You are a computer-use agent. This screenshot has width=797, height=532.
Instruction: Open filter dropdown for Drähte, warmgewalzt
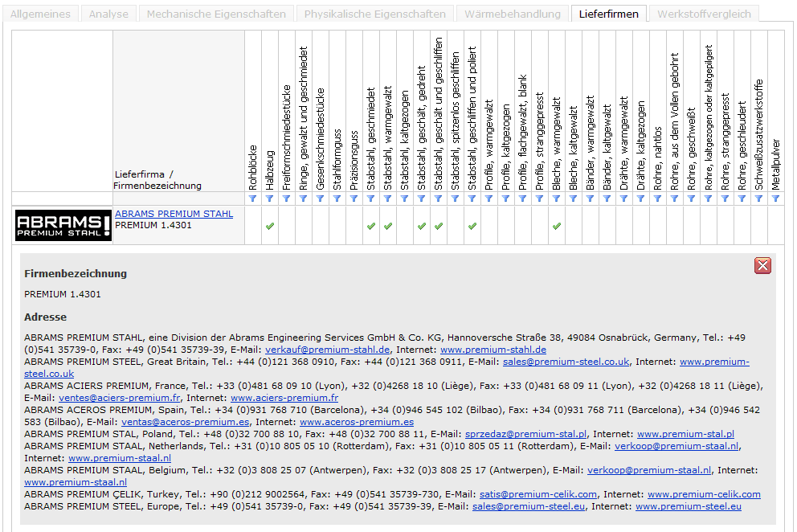tap(623, 198)
